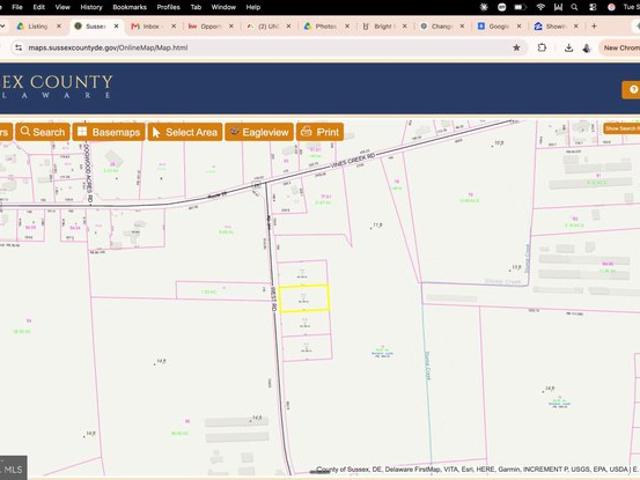This screenshot has width=640, height=480.
Task: Open the Help menu
Action: (253, 7)
